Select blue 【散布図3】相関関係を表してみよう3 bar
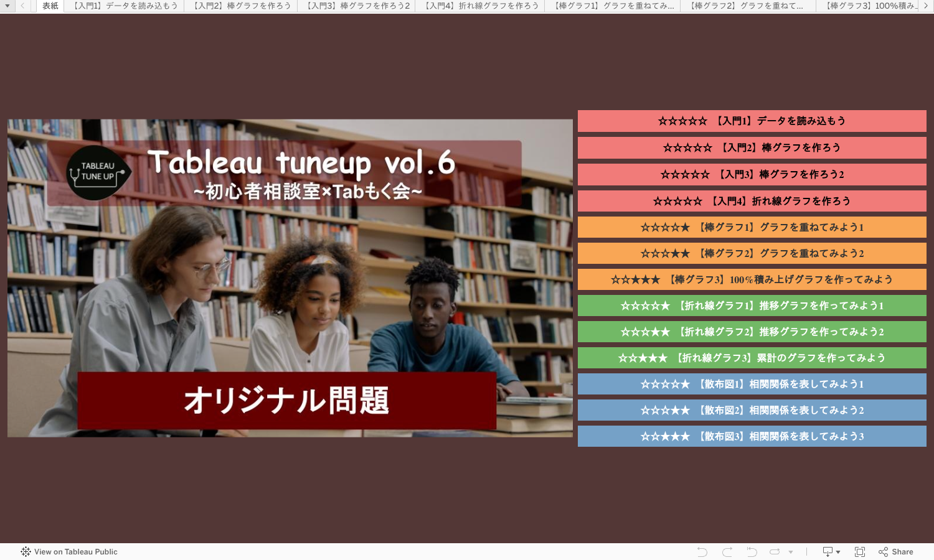The image size is (934, 560). pos(752,436)
